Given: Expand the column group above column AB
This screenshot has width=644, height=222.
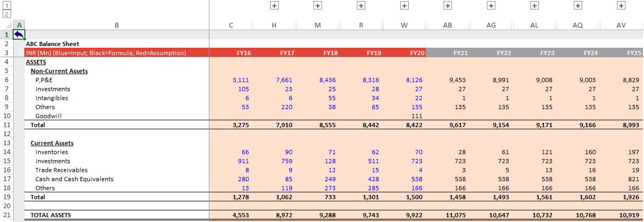Looking at the screenshot, I should pyautogui.click(x=447, y=5).
